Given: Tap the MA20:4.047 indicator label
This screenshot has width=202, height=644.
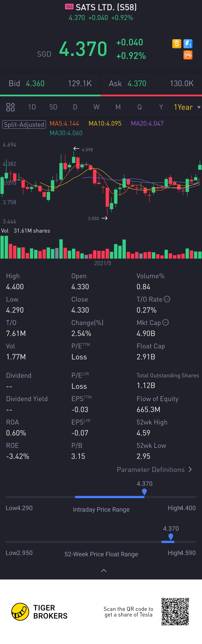Looking at the screenshot, I should click(147, 123).
